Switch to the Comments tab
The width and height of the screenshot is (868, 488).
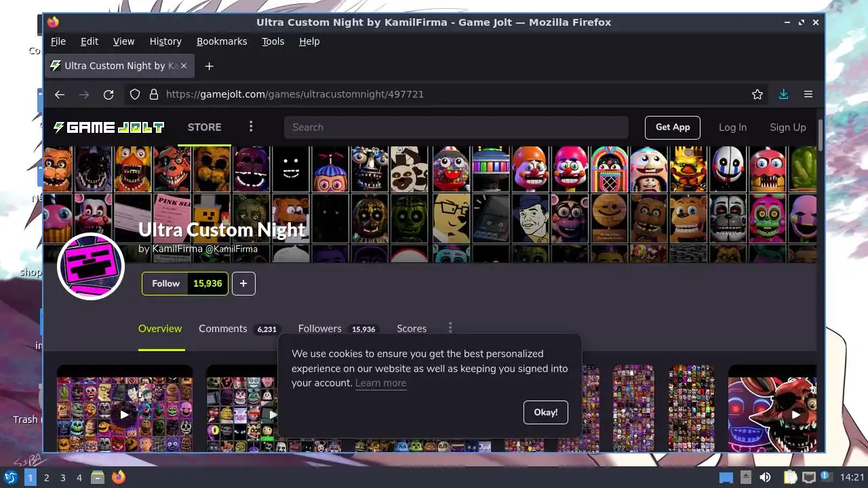point(238,329)
